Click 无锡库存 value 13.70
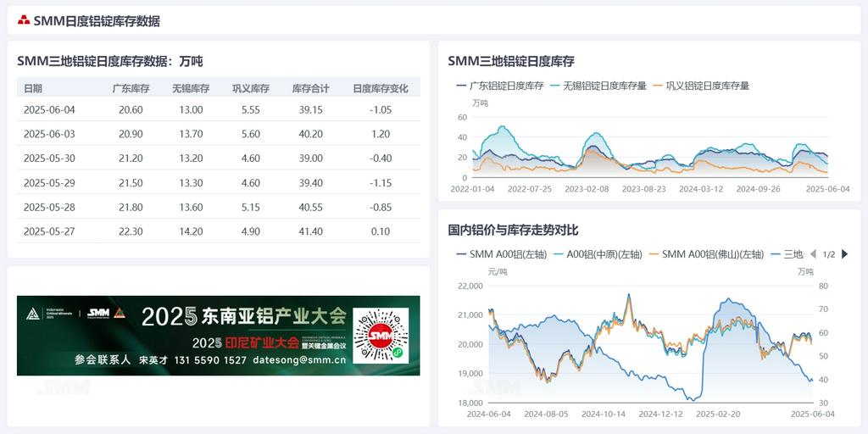This screenshot has height=434, width=868. tap(191, 134)
